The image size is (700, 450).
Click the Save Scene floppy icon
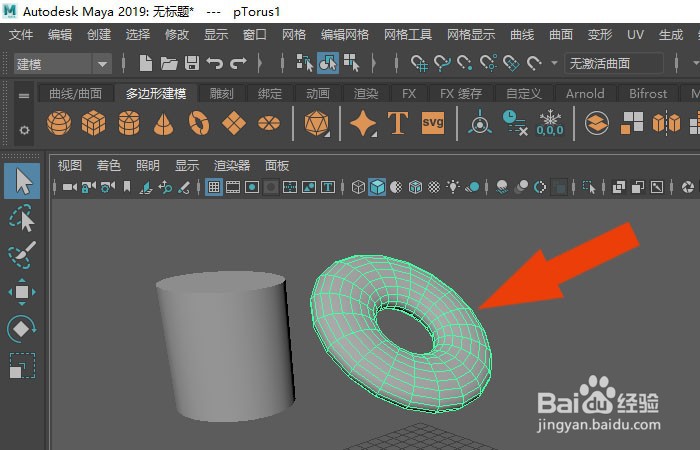[192, 63]
